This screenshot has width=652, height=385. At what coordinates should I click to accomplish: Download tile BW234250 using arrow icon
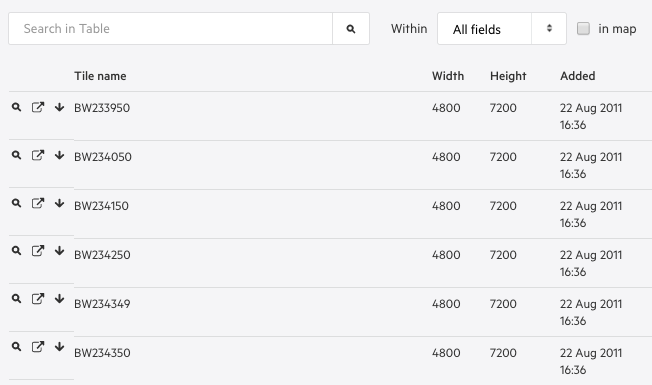click(59, 251)
